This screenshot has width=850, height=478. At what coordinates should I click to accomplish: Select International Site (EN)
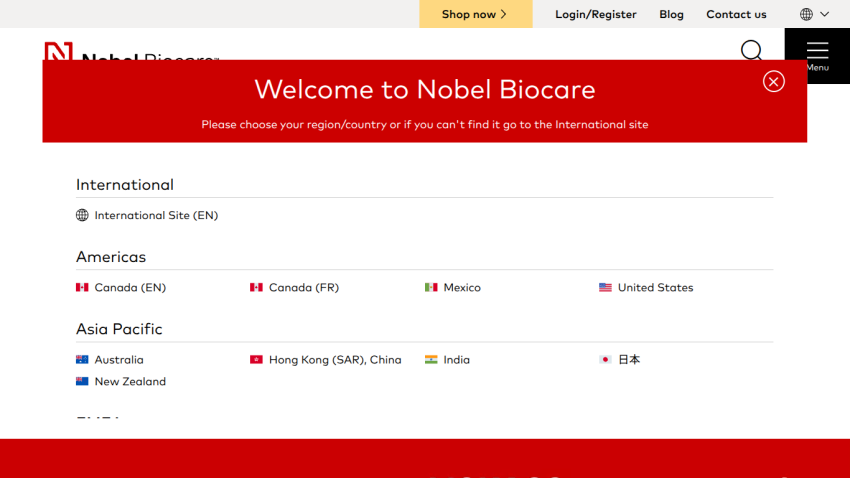coord(156,215)
